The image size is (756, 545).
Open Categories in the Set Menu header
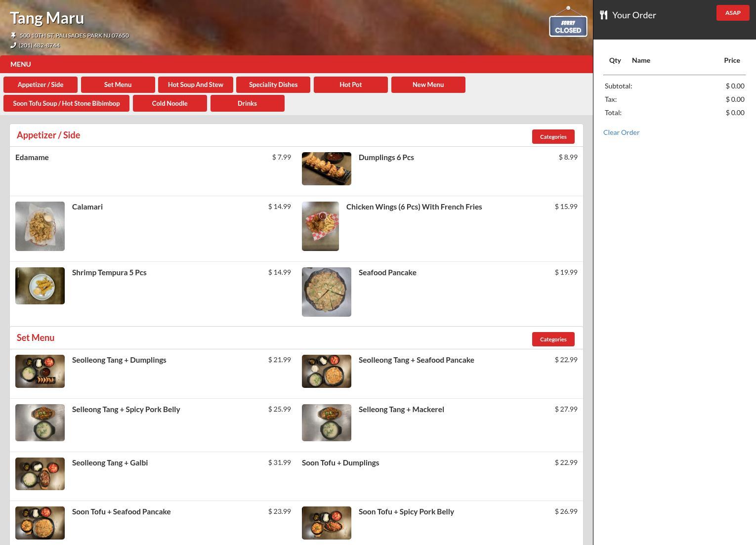(x=553, y=339)
